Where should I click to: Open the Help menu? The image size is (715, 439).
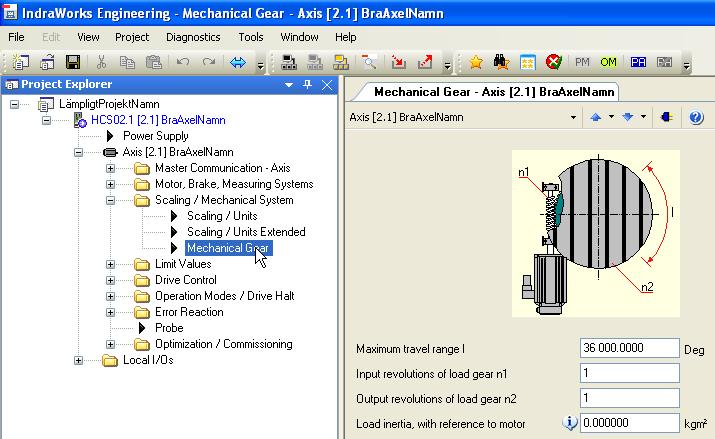coord(345,37)
